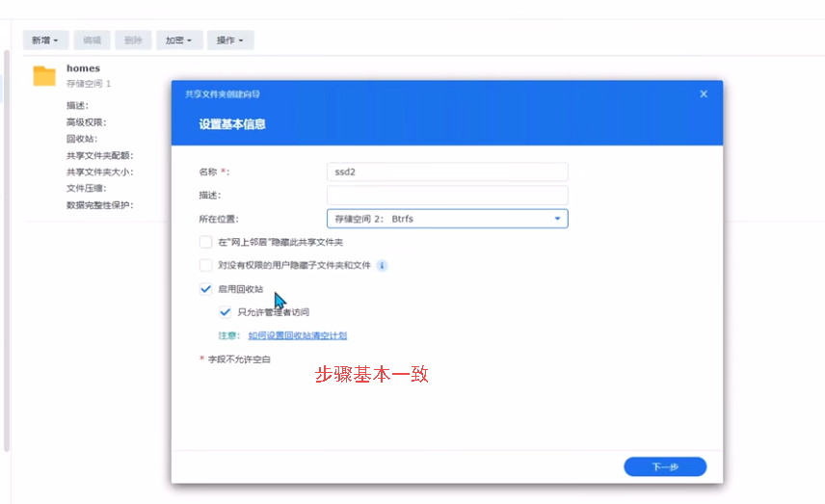Click the 下一步 button
The image size is (825, 504).
(665, 466)
